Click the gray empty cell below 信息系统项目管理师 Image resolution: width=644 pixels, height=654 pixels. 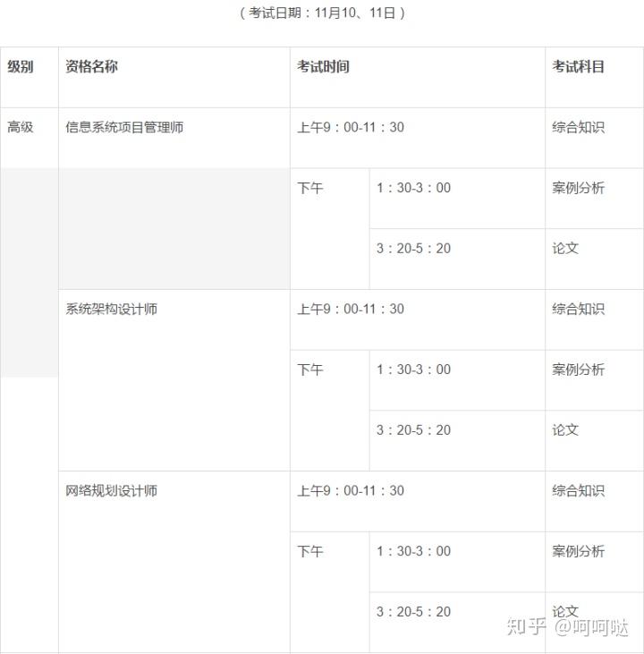pyautogui.click(x=174, y=229)
